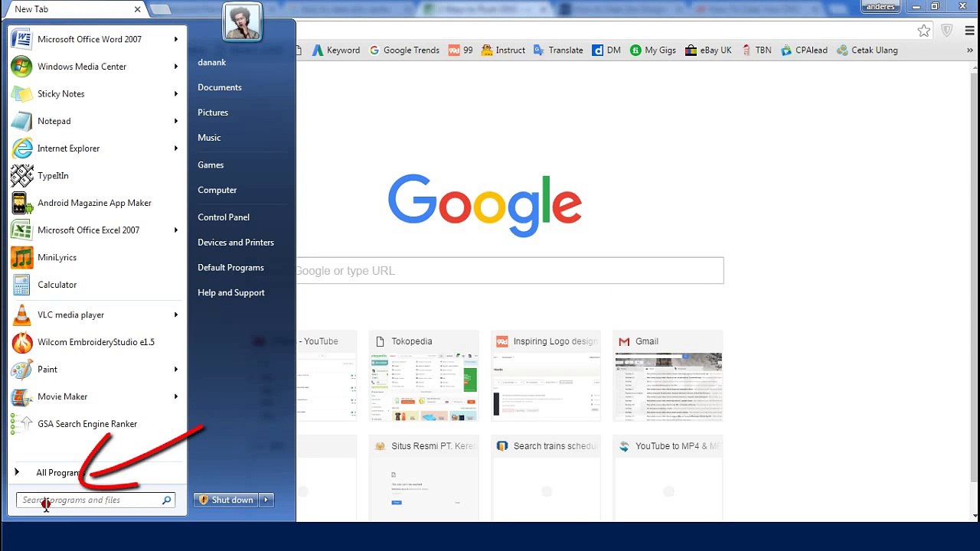
Task: Expand the Notepad jump list arrow
Action: [x=176, y=121]
